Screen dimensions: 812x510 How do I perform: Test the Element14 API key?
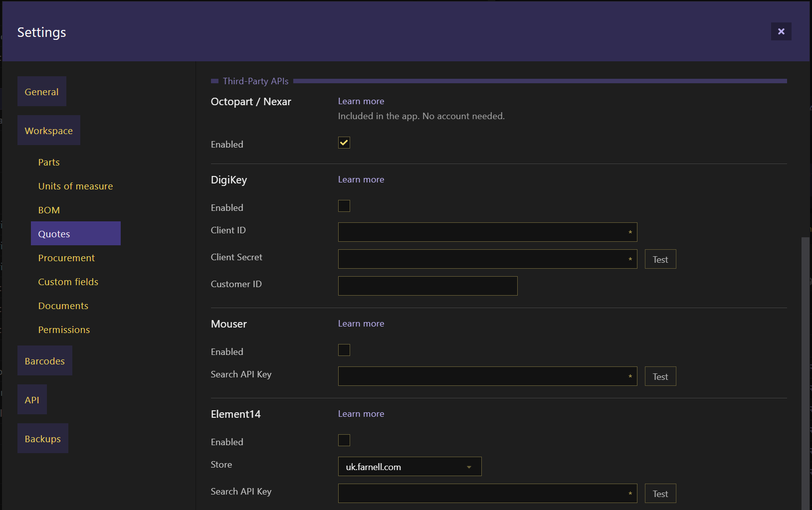[660, 494]
